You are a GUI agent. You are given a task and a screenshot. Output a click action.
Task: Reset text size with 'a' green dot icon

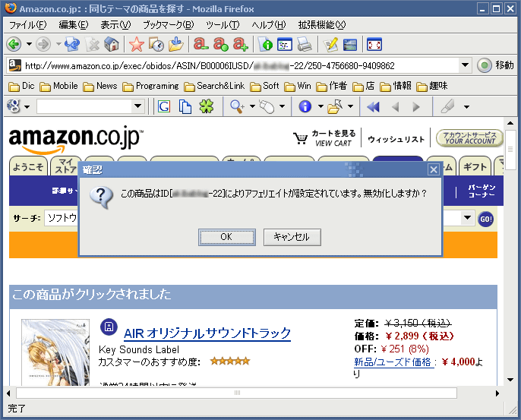click(x=220, y=44)
